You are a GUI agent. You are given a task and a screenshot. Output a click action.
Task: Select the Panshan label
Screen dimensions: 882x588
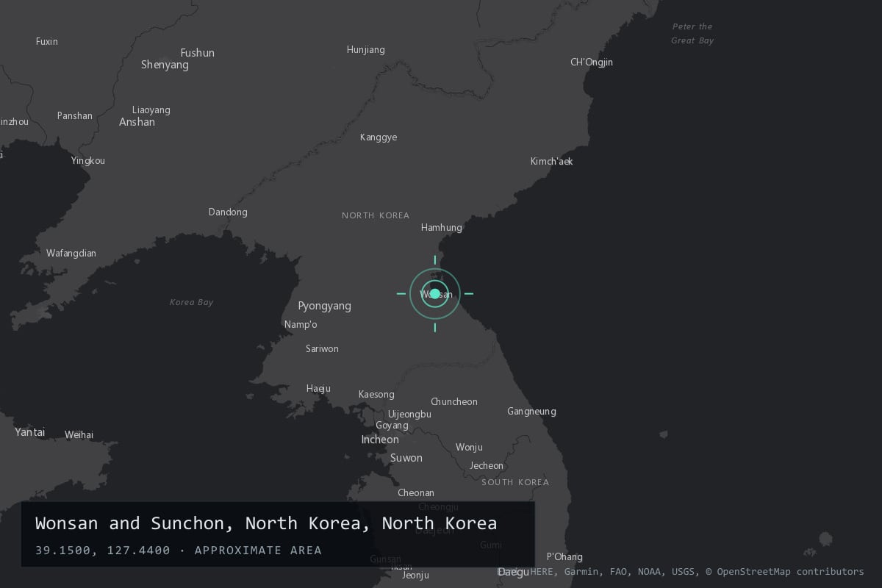click(75, 116)
